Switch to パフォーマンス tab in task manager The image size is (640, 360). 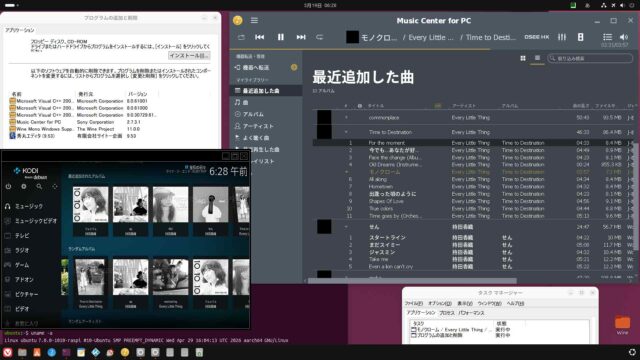471,313
